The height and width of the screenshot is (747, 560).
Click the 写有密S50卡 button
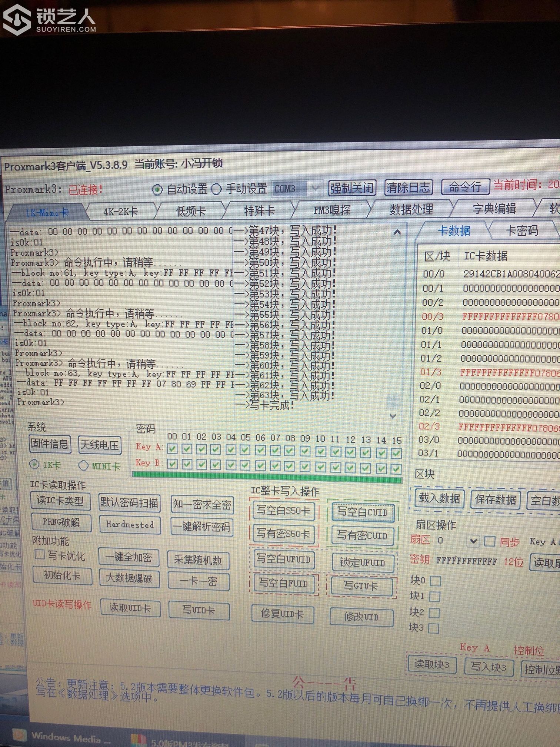pyautogui.click(x=284, y=533)
